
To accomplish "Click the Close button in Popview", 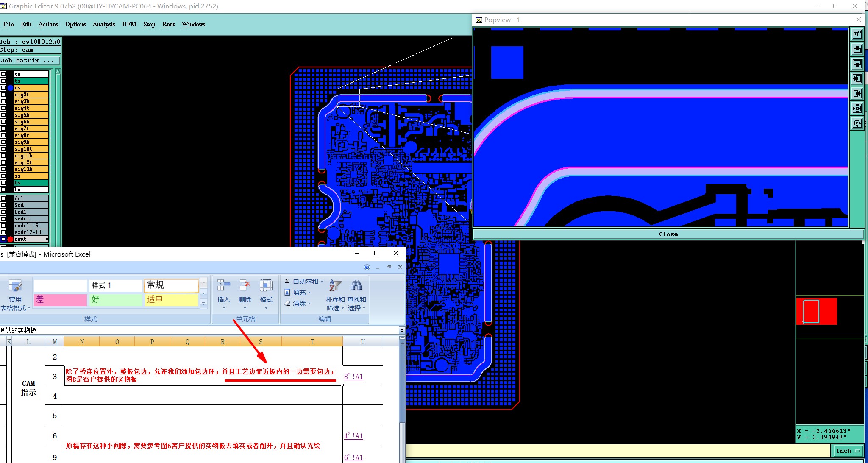I will pos(668,234).
